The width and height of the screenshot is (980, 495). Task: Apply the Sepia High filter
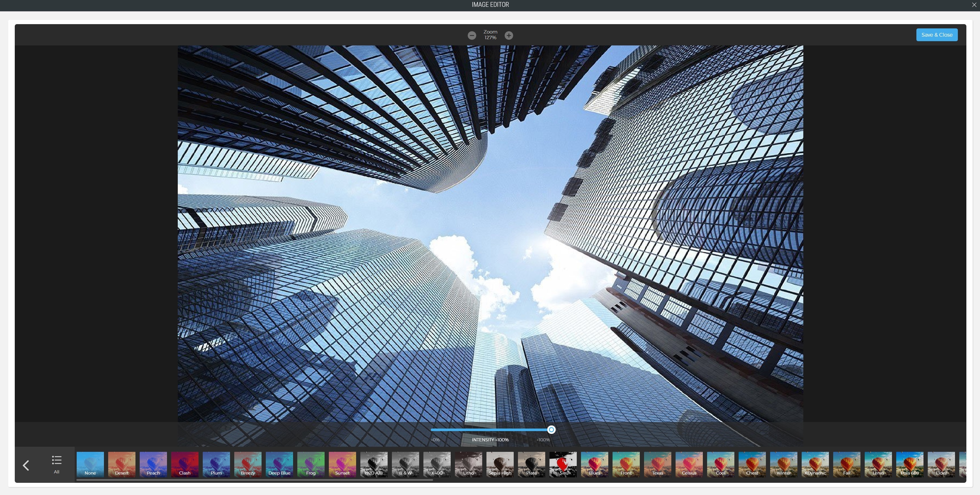coord(500,465)
